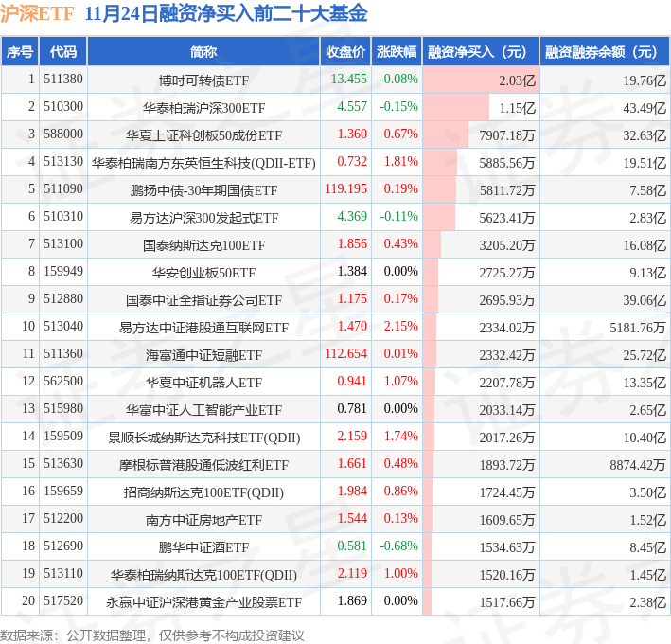The height and width of the screenshot is (644, 671).
Task: Select 国泰纳斯达克100ETF name
Action: coord(203,245)
